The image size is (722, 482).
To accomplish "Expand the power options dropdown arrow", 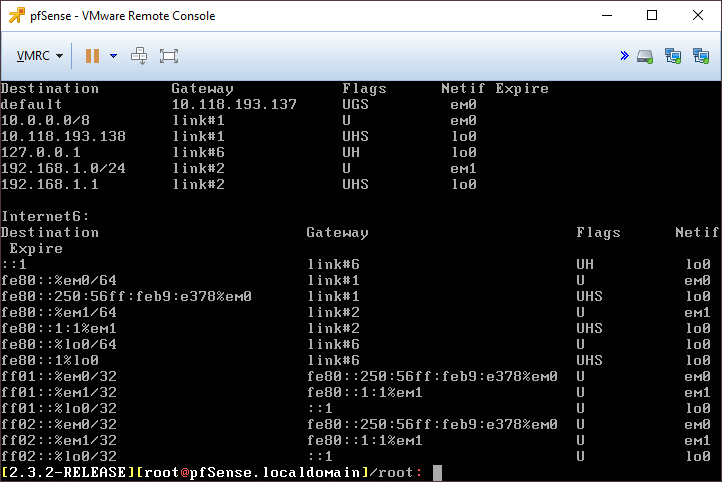I will point(113,56).
